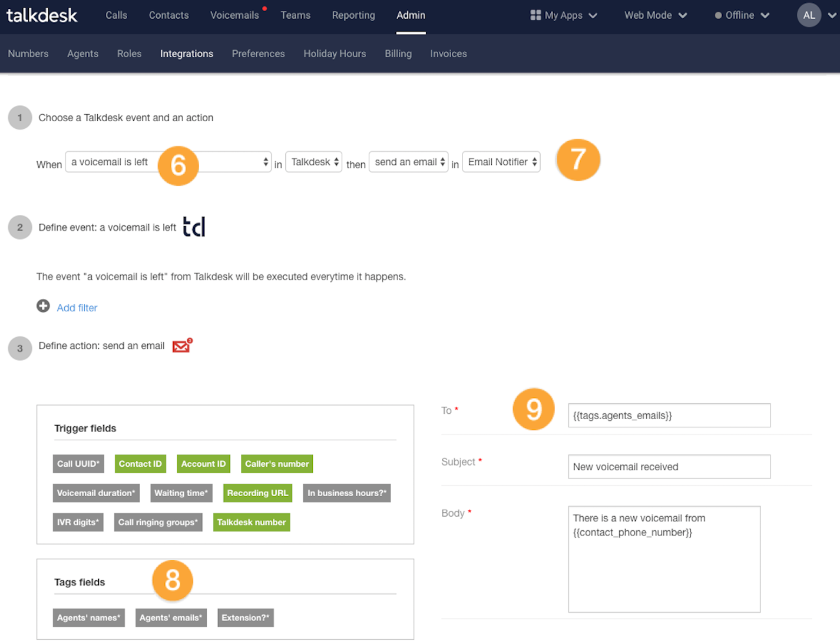Open the Numbers admin section
Viewport: 840px width, 641px height.
click(x=28, y=54)
